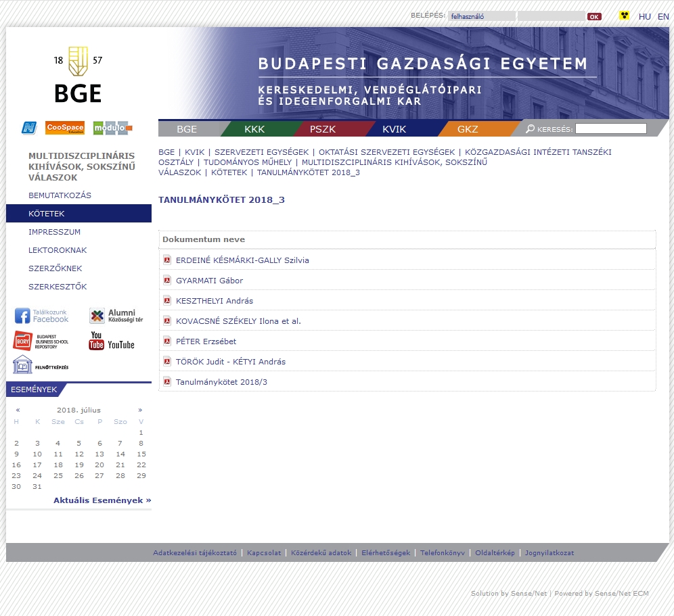Open PDF icon for KOVACSNÉ SZÉKELY Ilona

(167, 321)
